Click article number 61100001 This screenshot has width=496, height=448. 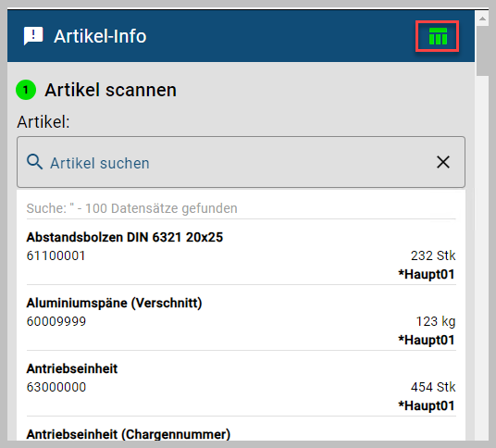56,255
